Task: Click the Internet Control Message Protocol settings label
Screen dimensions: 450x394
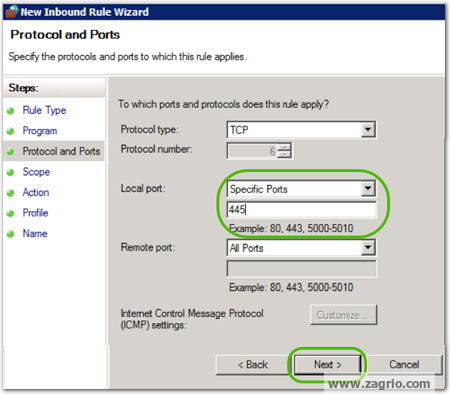Action: tap(192, 319)
